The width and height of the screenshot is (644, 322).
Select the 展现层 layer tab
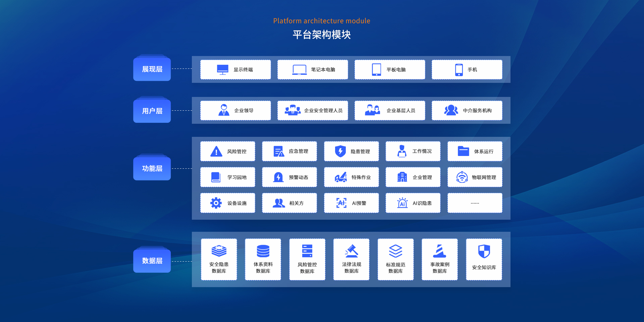[x=152, y=69]
